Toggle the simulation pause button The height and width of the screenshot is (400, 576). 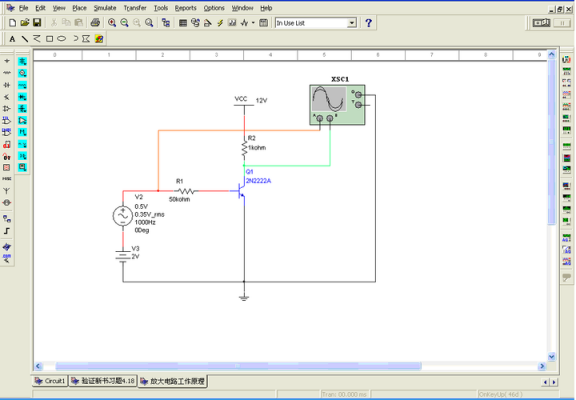tap(562, 23)
